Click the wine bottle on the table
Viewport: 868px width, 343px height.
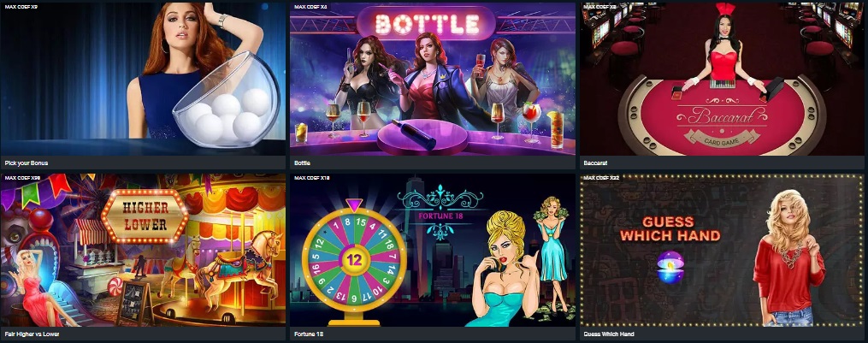(414, 133)
